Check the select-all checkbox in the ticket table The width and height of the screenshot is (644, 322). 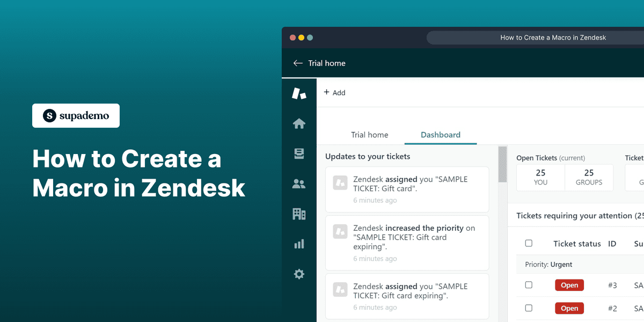(x=529, y=243)
